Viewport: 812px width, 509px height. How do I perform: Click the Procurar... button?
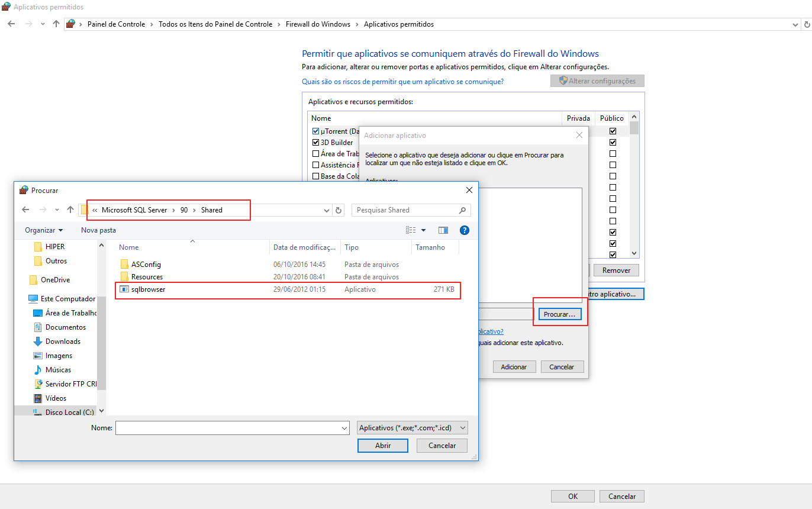click(559, 314)
